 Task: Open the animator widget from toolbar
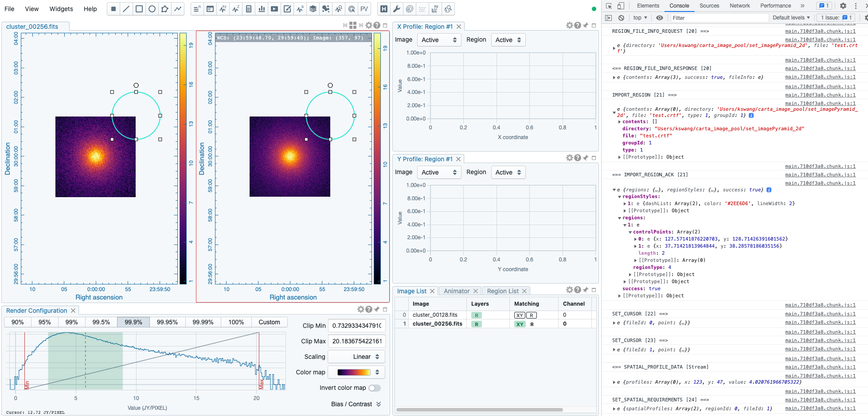pos(274,9)
